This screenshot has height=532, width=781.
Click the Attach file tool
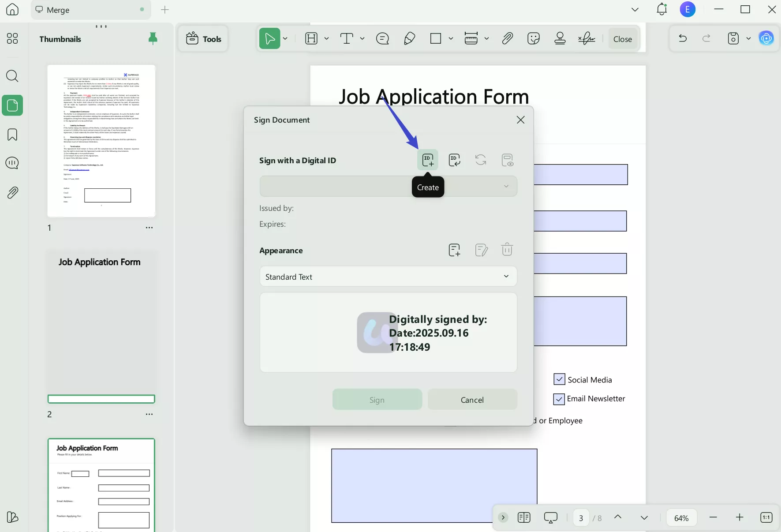tap(508, 39)
